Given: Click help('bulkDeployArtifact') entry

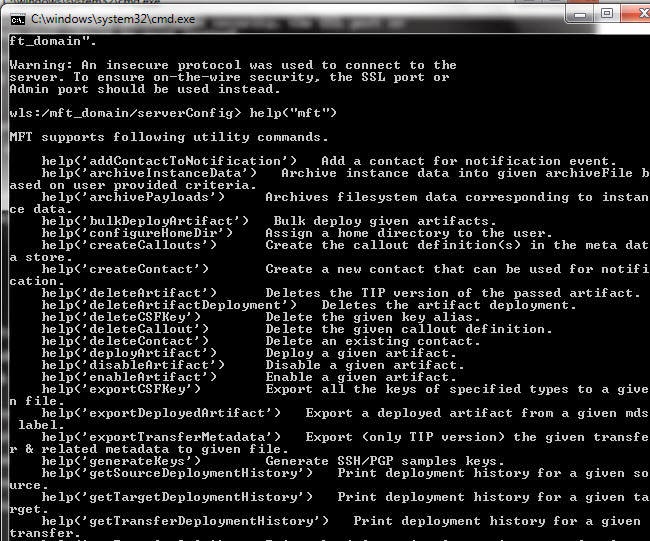Looking at the screenshot, I should 145,221.
